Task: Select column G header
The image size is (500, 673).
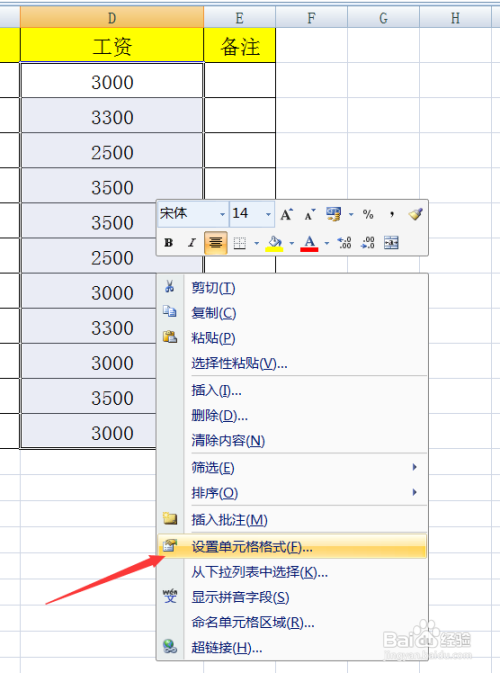Action: [x=383, y=18]
